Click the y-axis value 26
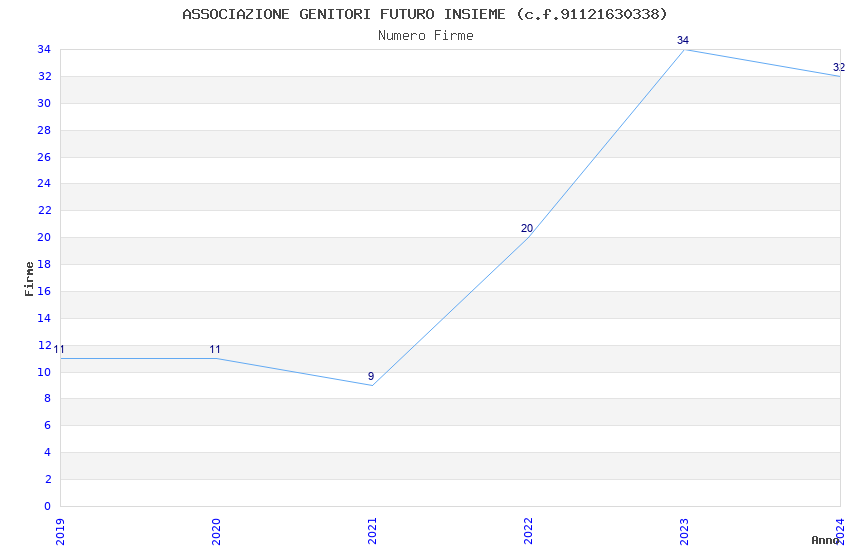Image resolution: width=850 pixels, height=550 pixels. click(44, 157)
